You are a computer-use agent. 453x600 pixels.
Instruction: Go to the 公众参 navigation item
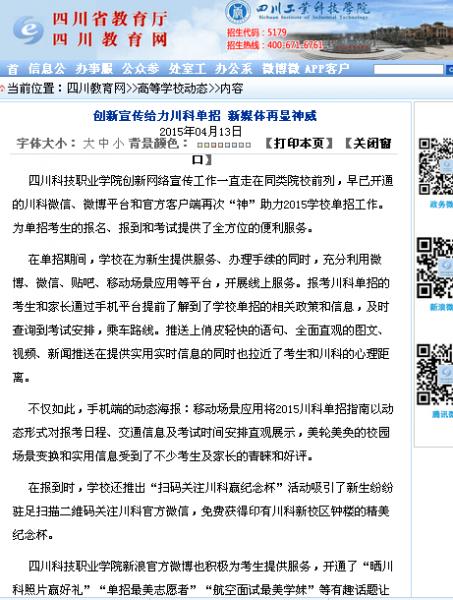click(140, 69)
